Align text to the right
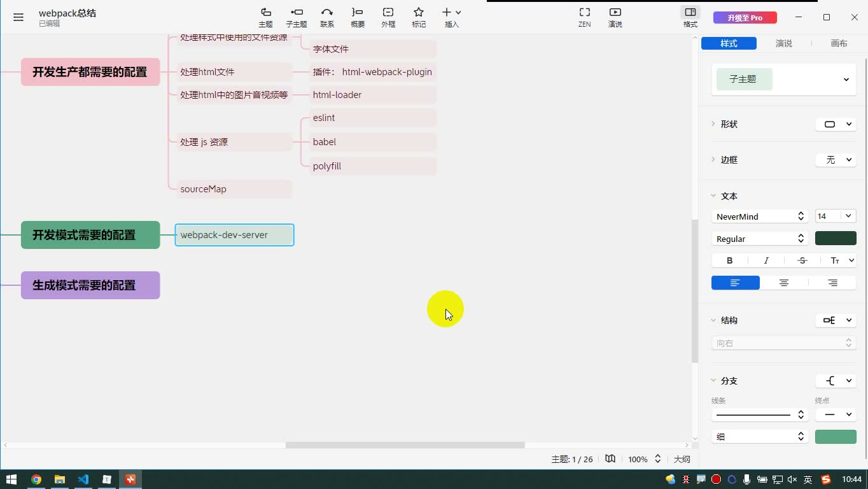This screenshot has height=489, width=868. (832, 283)
